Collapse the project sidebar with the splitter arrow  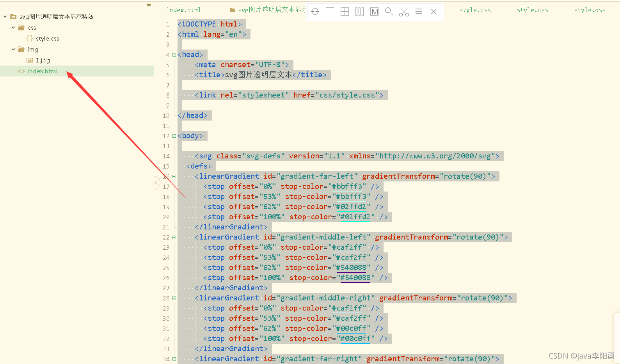156,183
